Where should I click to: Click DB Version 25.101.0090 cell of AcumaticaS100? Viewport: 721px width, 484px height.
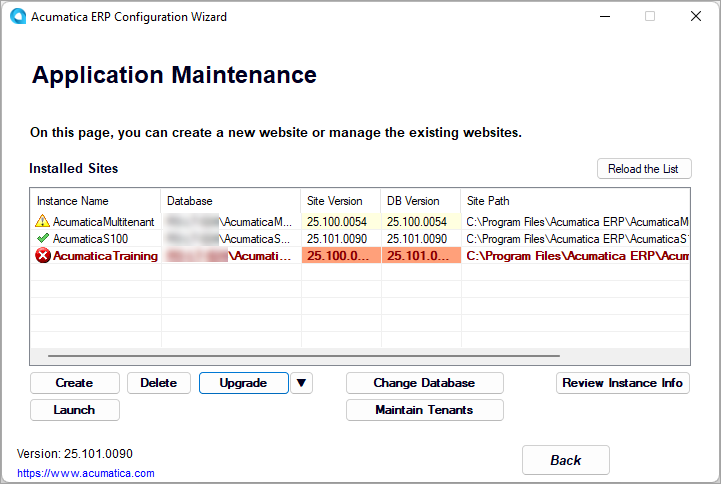click(x=421, y=239)
